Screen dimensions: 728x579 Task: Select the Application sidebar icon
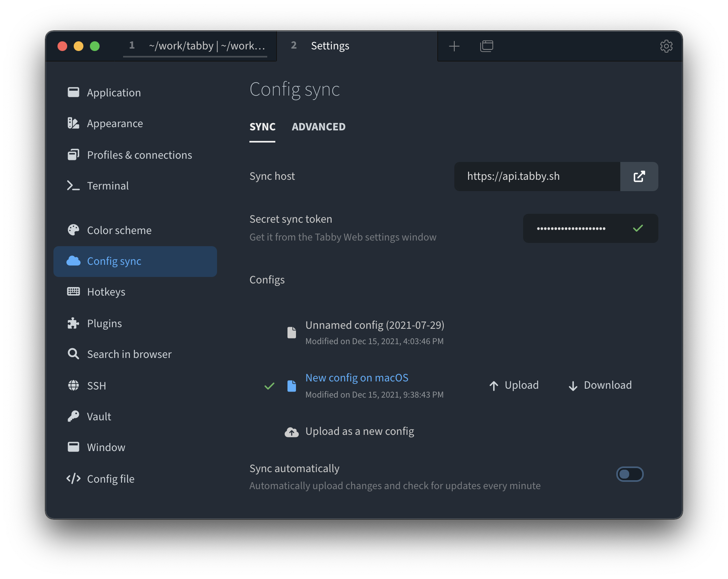point(73,92)
